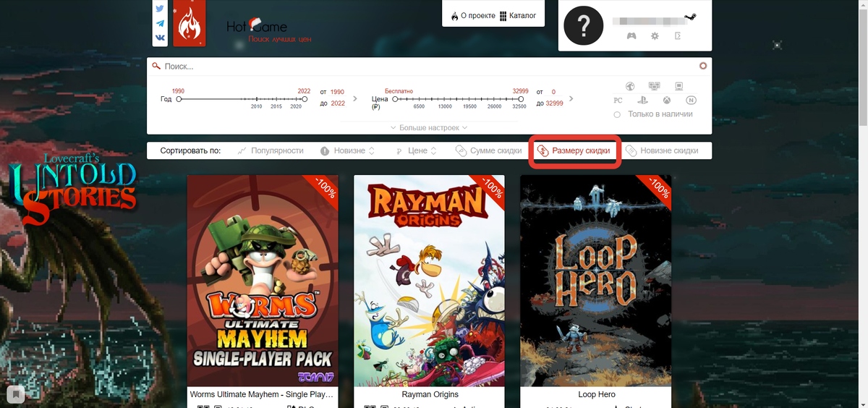Open the Twitter social link
The image size is (868, 408).
point(160,9)
